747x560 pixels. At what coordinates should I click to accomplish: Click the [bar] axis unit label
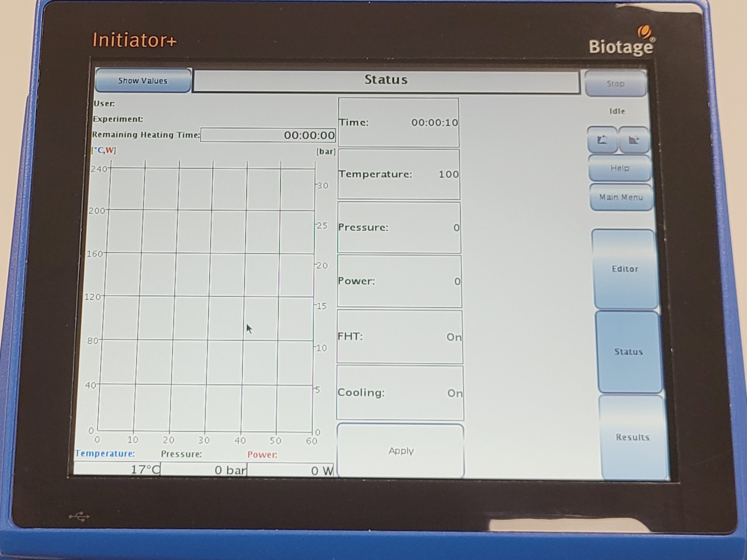(326, 151)
